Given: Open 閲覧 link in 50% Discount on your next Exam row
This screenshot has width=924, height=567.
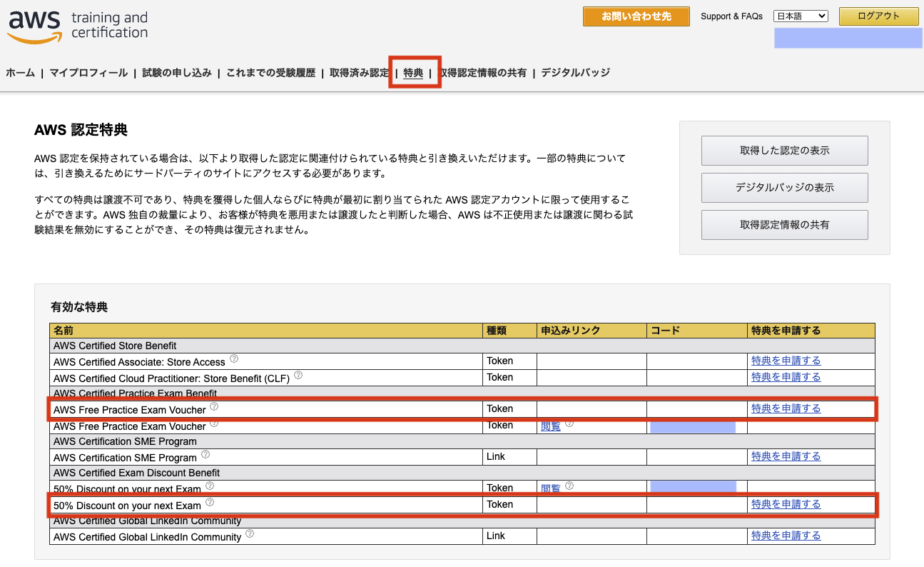Looking at the screenshot, I should [551, 488].
